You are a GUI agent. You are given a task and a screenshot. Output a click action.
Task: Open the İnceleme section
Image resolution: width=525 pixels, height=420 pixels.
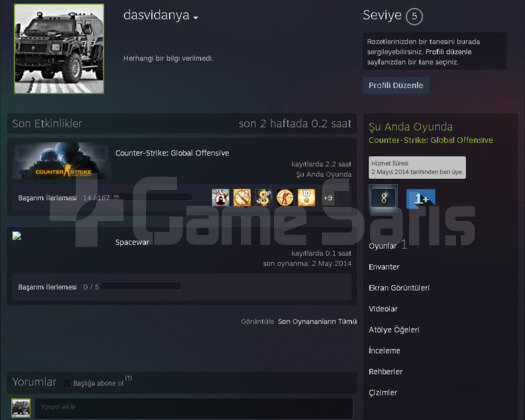[384, 351]
